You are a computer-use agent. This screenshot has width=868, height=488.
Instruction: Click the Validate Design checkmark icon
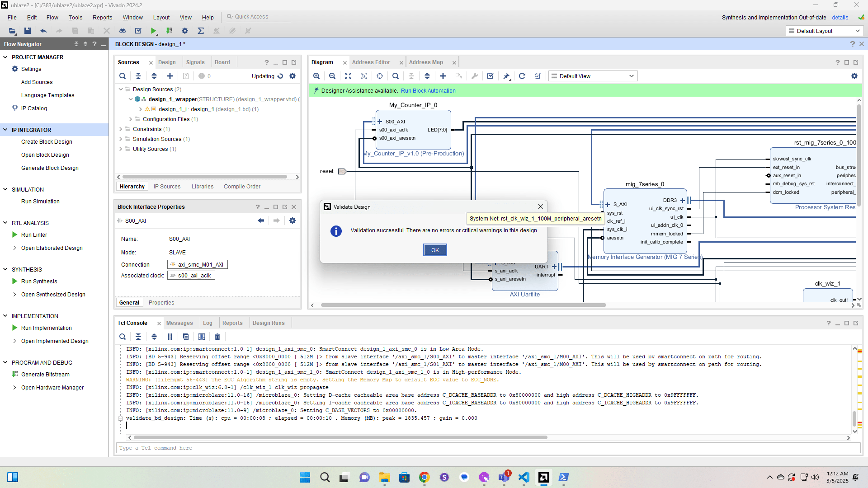point(491,76)
